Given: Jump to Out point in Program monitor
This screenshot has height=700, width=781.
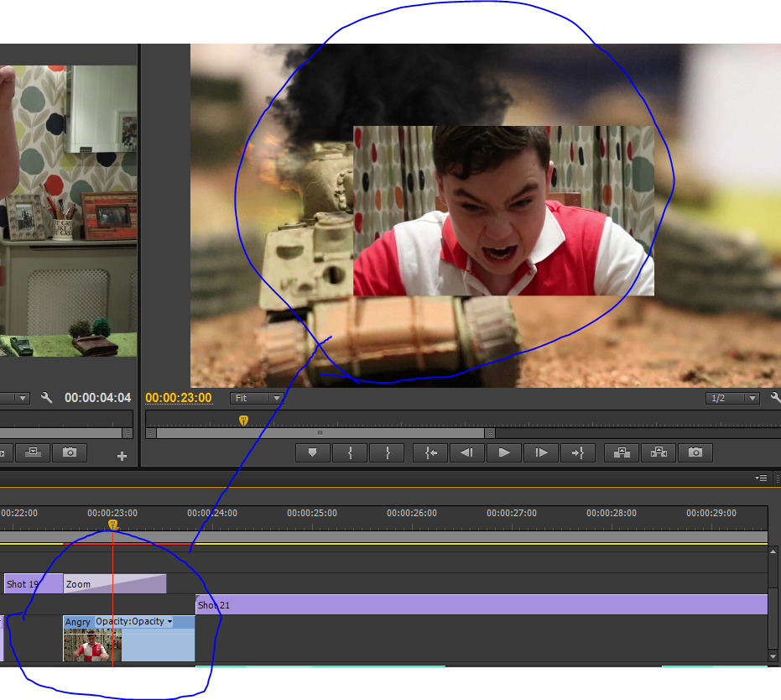Looking at the screenshot, I should pyautogui.click(x=578, y=452).
